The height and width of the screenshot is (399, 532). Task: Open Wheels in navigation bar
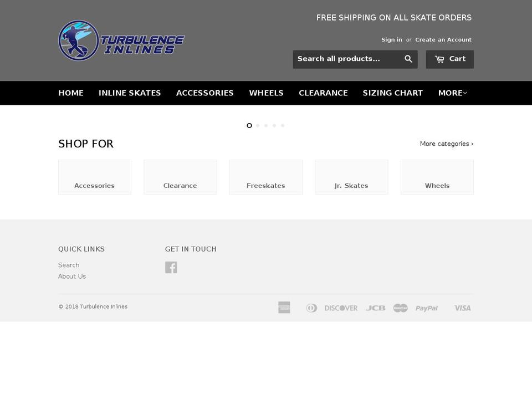(x=267, y=93)
